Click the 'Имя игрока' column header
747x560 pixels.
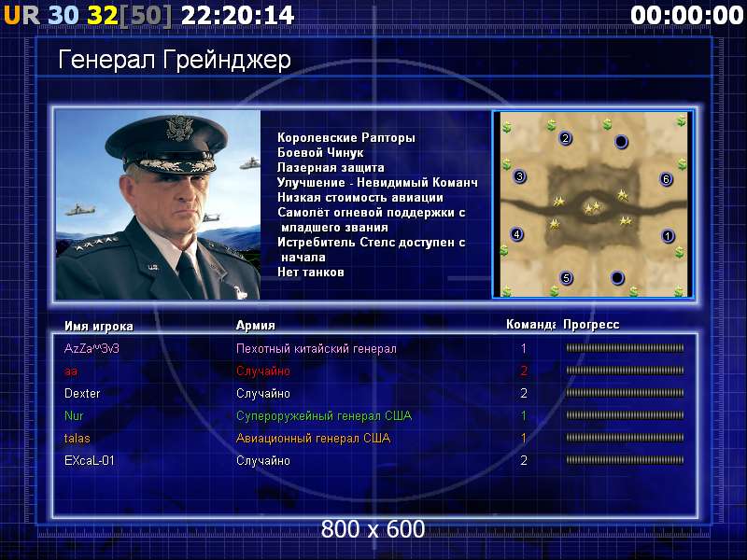coord(99,326)
